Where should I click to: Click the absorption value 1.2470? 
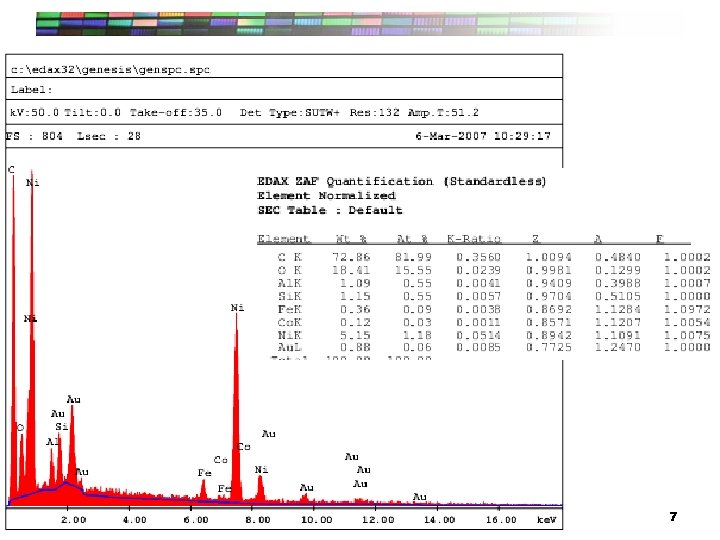tap(618, 348)
